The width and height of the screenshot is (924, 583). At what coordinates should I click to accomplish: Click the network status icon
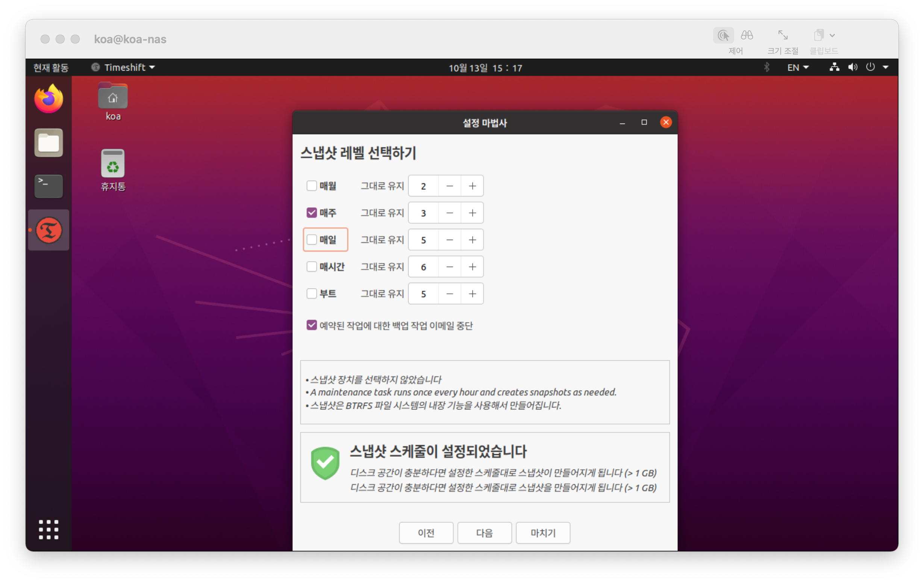[x=834, y=68]
